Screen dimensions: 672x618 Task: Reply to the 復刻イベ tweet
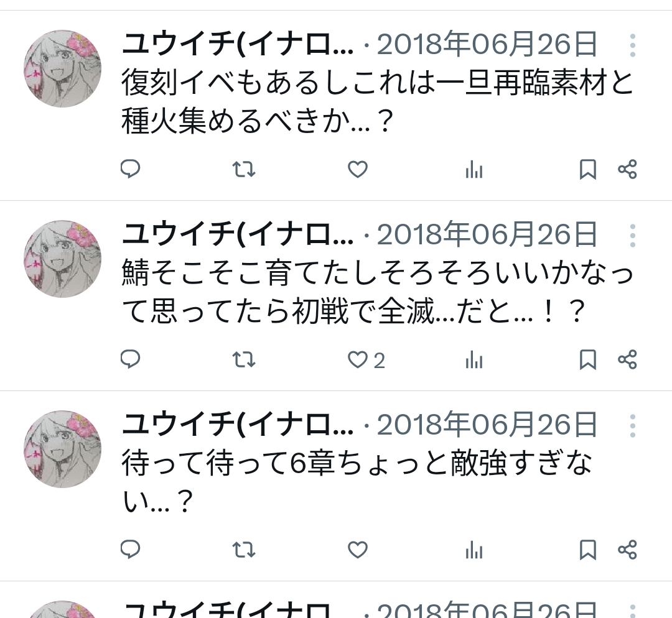pyautogui.click(x=130, y=168)
